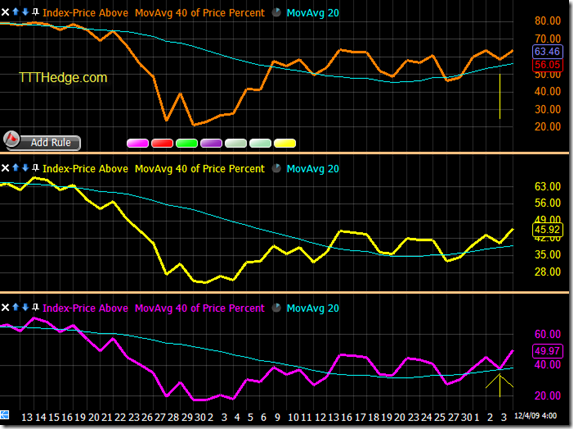Viewport: 573px width, 429px height.
Task: Click the 80.00 axis label
Action: 547,21
